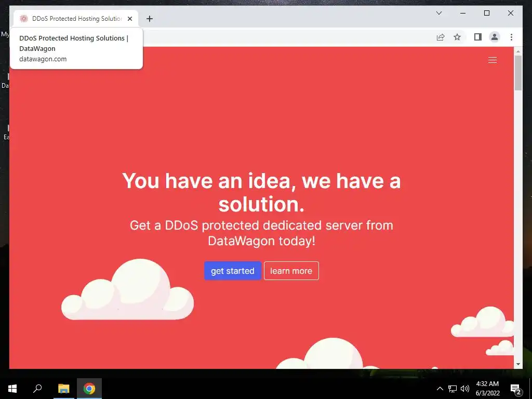Click the tab search chevron in the title bar
This screenshot has width=532, height=399.
[x=439, y=13]
